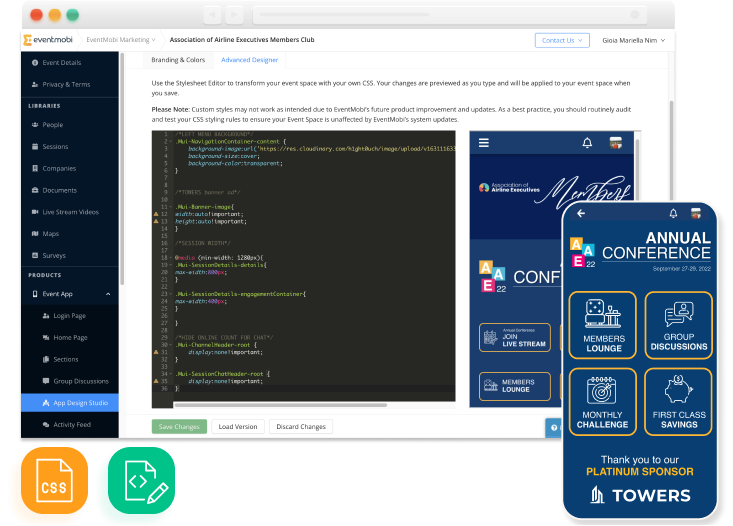733x526 pixels.
Task: Click the Group Discussions chat icon
Action: pos(46,381)
